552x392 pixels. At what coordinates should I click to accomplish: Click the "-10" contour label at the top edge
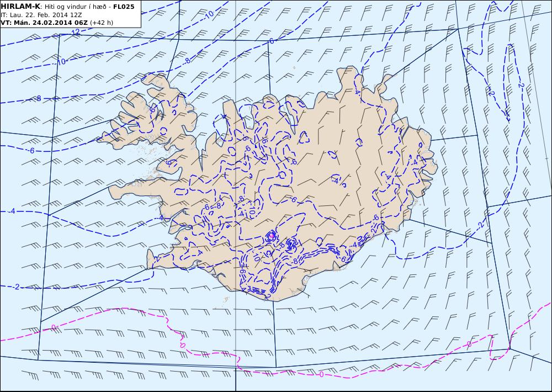pyautogui.click(x=209, y=14)
